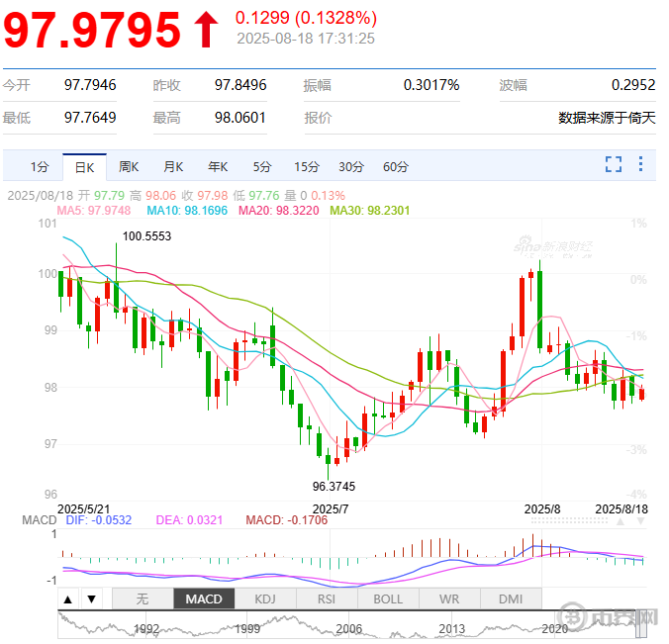Image resolution: width=669 pixels, height=644 pixels.
Task: Switch to 年K yearly chart
Action: [x=218, y=166]
